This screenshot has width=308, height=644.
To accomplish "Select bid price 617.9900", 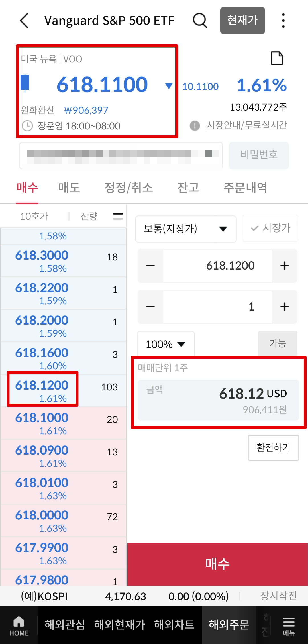I will pyautogui.click(x=42, y=548).
